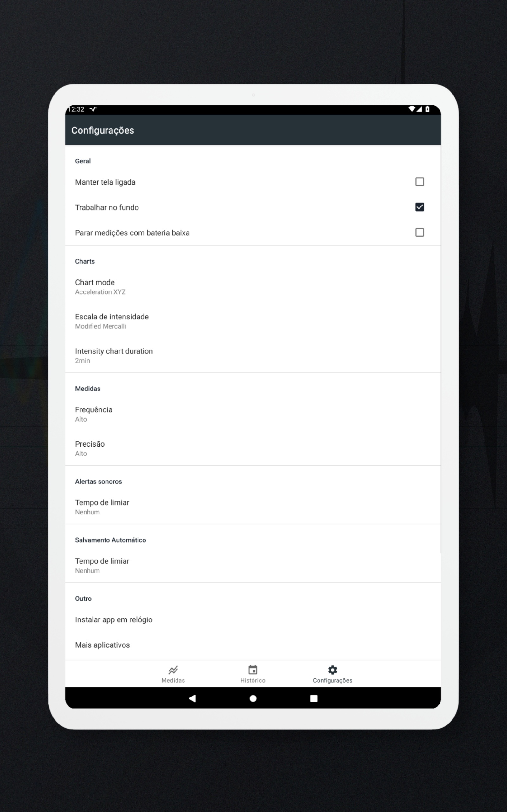This screenshot has height=812, width=507.
Task: Tap the Android back triangle icon
Action: (192, 698)
